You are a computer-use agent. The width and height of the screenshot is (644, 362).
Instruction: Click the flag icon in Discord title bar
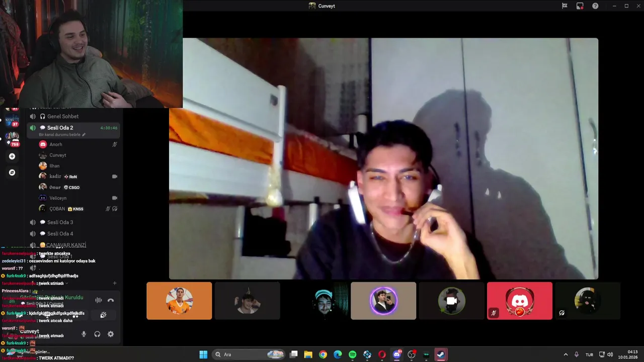click(x=565, y=6)
